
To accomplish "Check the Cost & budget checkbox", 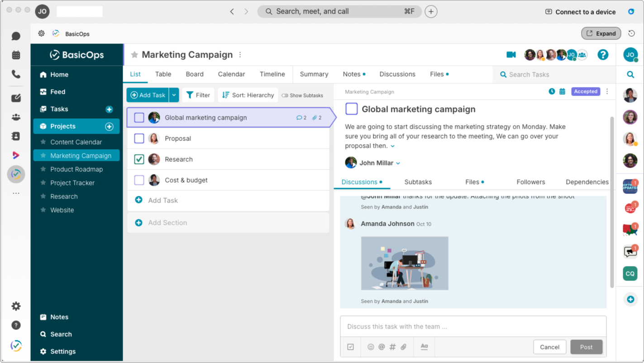I will pyautogui.click(x=139, y=180).
